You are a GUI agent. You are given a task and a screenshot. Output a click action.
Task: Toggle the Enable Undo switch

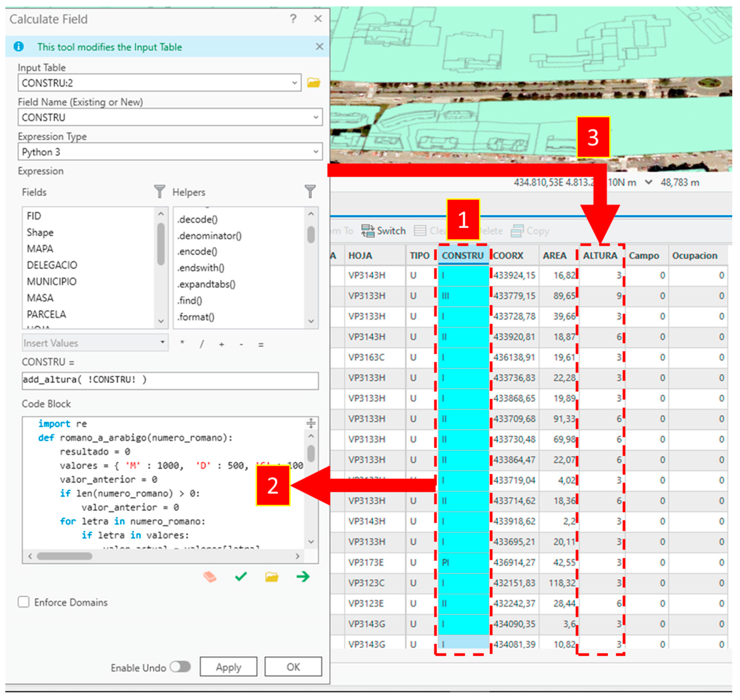[x=181, y=667]
